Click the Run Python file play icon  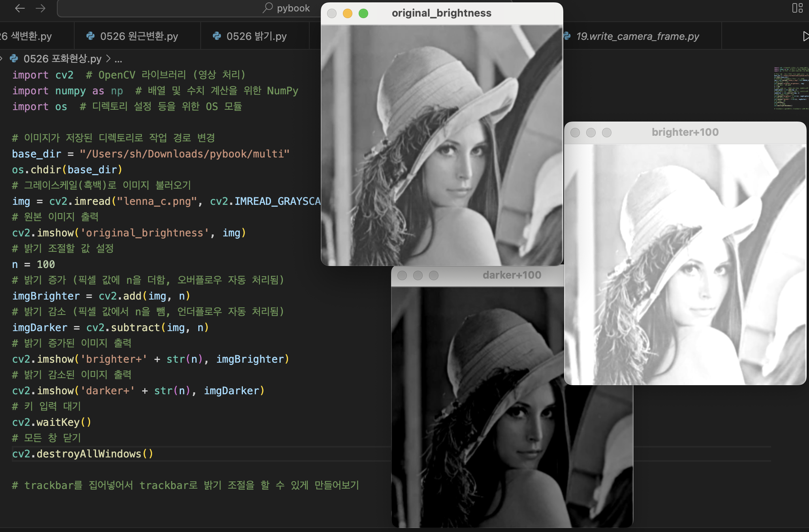pyautogui.click(x=805, y=36)
